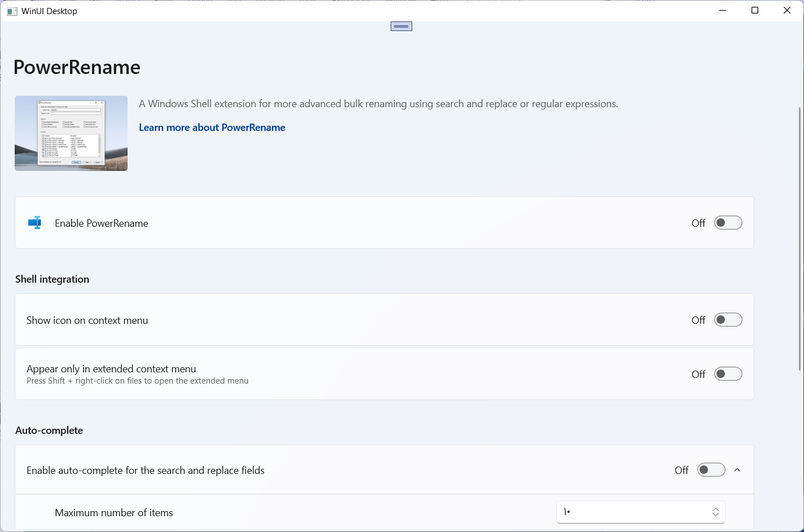Toggle Enable auto-complete switch

click(x=711, y=470)
